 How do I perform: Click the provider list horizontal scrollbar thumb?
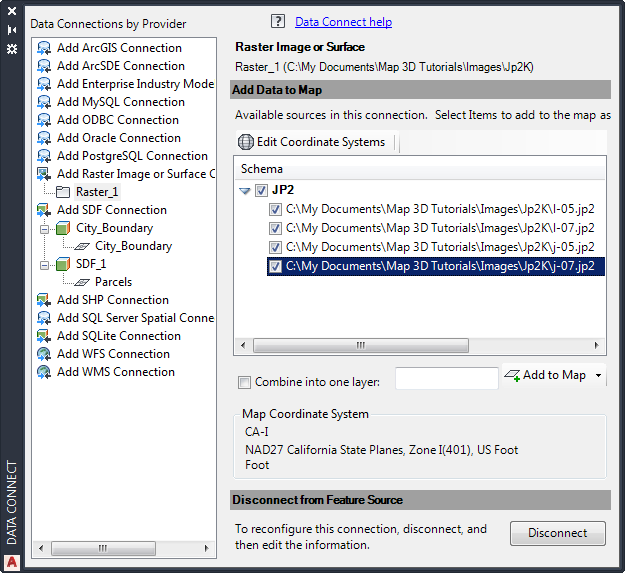pos(103,548)
